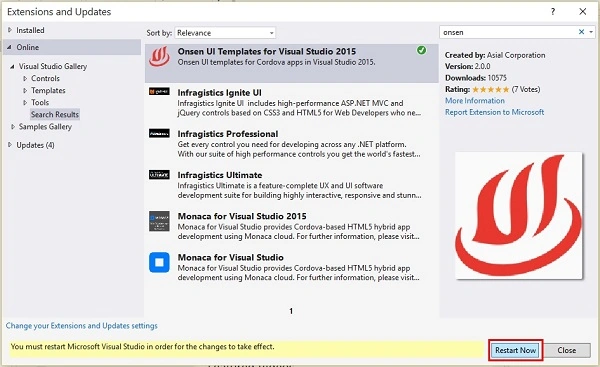
Task: Open the Sort by Relevance dropdown
Action: tap(225, 33)
